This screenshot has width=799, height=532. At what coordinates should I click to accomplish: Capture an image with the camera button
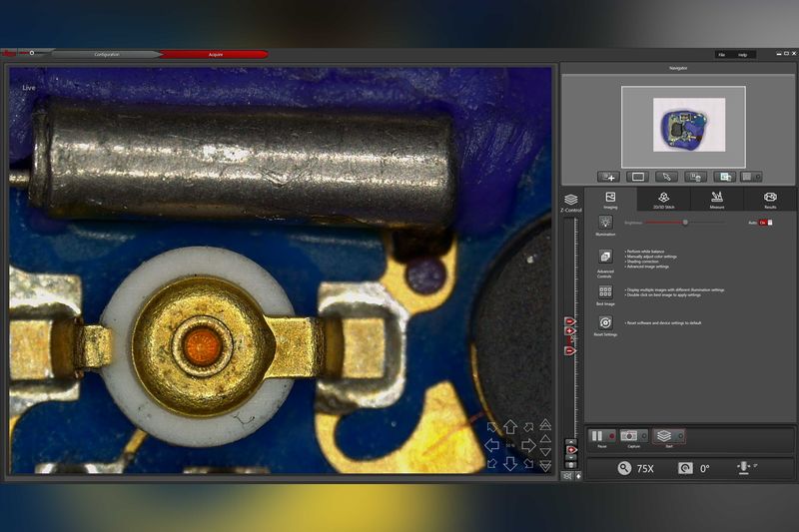pyautogui.click(x=629, y=436)
